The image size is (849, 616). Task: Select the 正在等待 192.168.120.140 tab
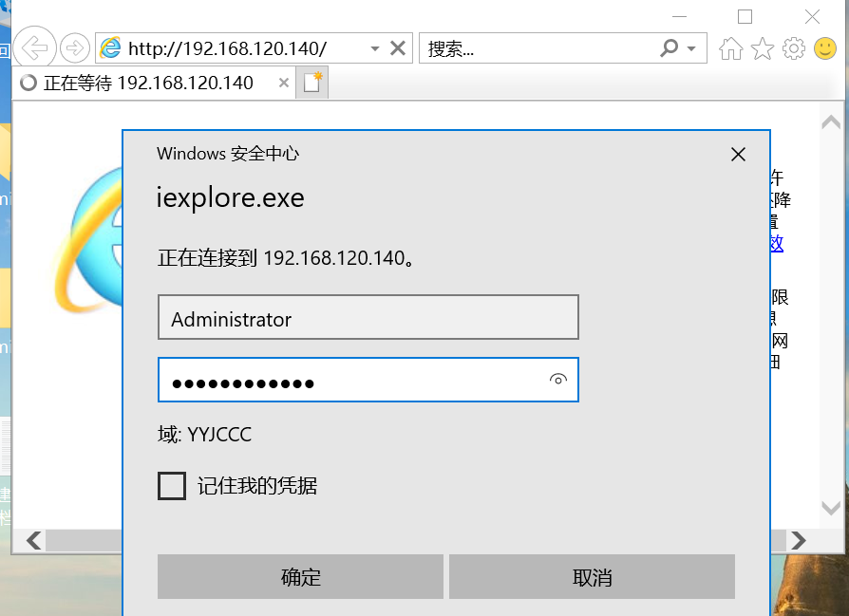(149, 83)
